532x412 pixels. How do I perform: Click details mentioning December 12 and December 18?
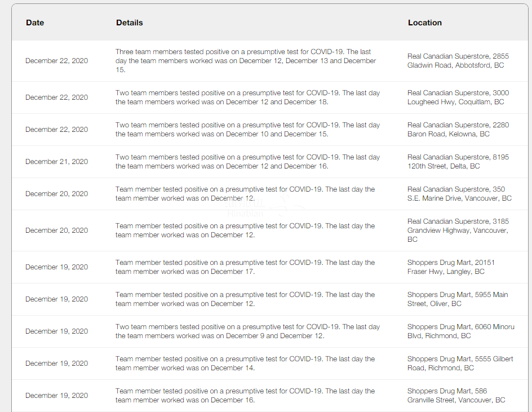point(247,98)
